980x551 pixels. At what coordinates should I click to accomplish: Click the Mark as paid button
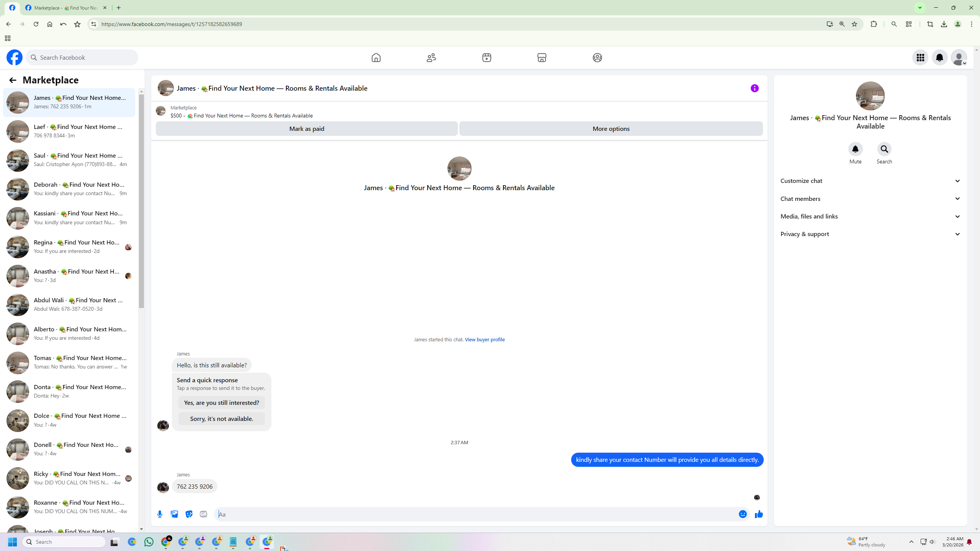(x=307, y=129)
